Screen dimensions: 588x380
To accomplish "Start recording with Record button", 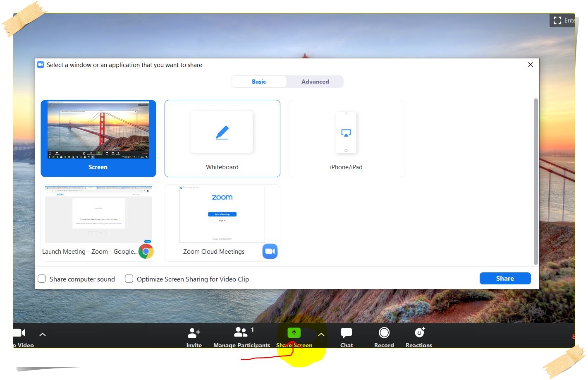I will 384,337.
